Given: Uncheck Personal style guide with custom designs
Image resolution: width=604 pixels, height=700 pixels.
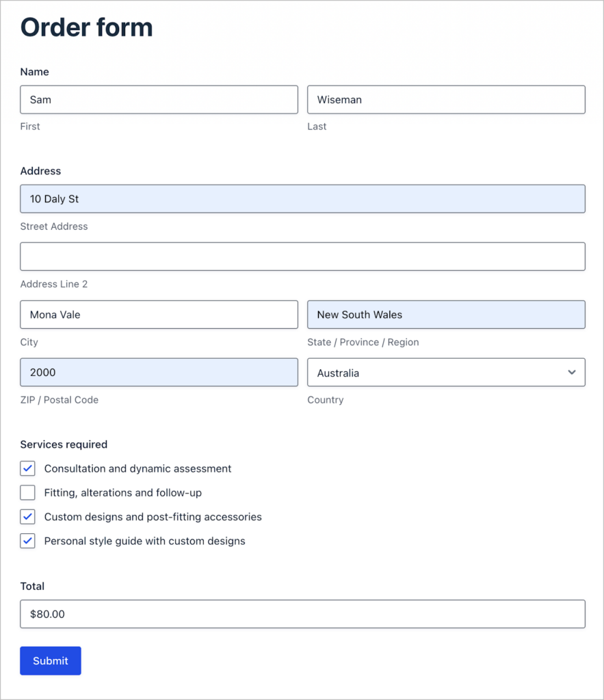Looking at the screenshot, I should click(27, 541).
